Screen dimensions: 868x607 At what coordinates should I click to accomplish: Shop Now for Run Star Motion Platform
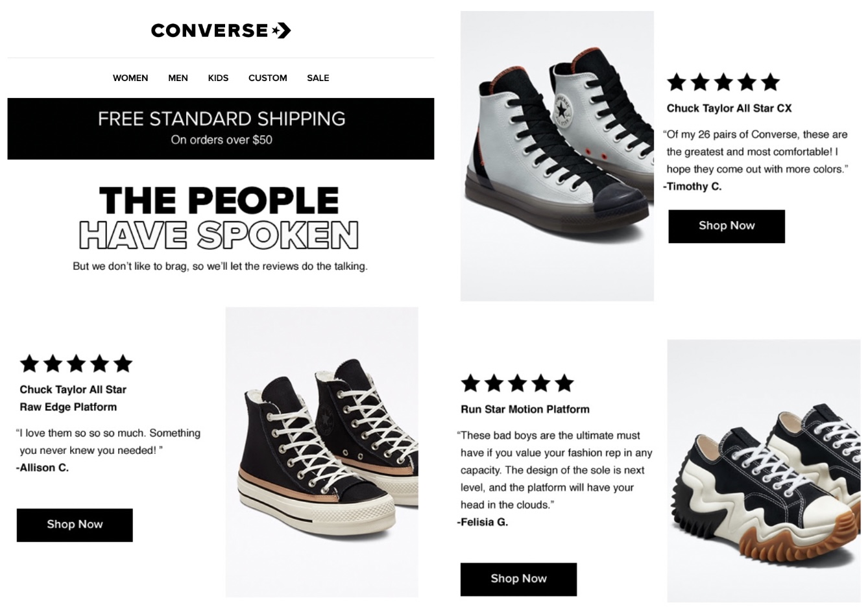pos(518,578)
